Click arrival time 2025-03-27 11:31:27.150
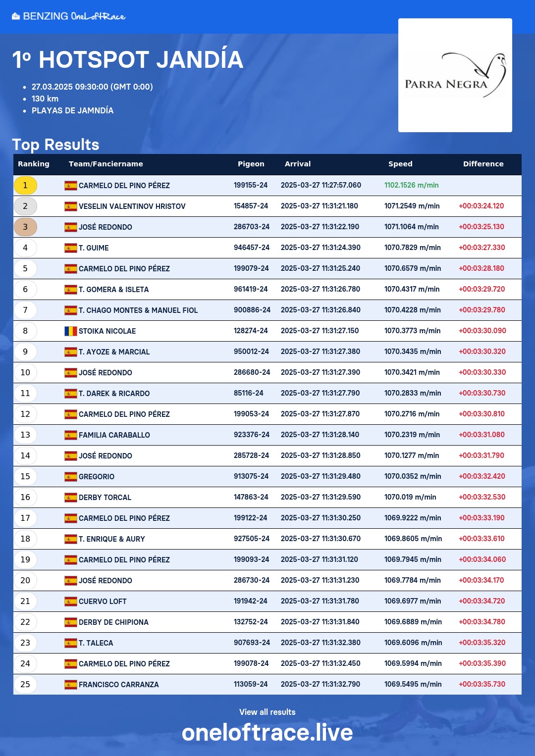 tap(320, 331)
